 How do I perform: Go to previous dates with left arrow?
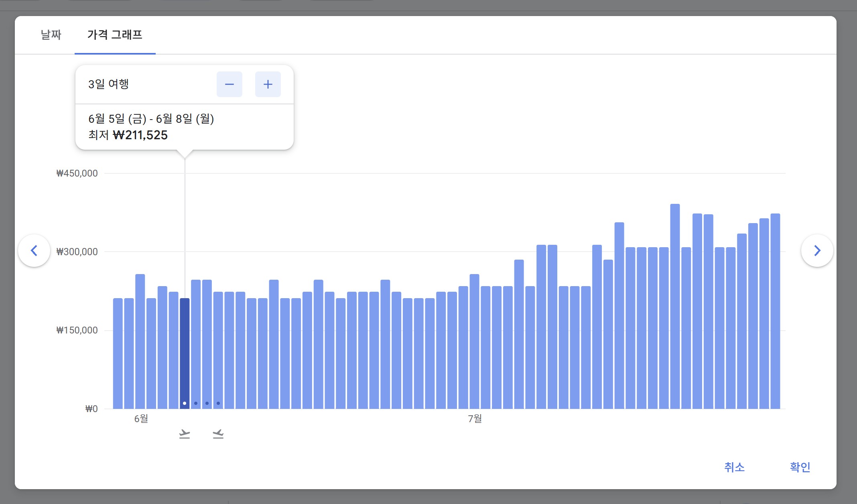click(x=34, y=251)
